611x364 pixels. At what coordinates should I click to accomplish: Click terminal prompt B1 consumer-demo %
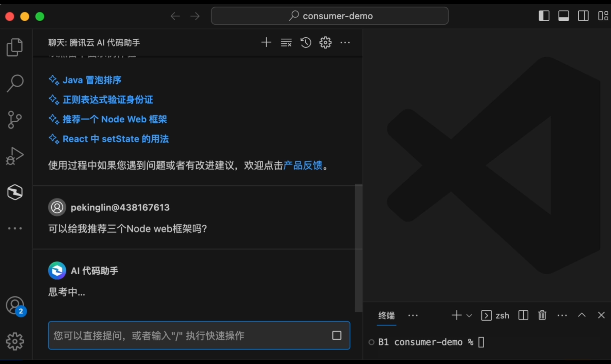coord(426,342)
